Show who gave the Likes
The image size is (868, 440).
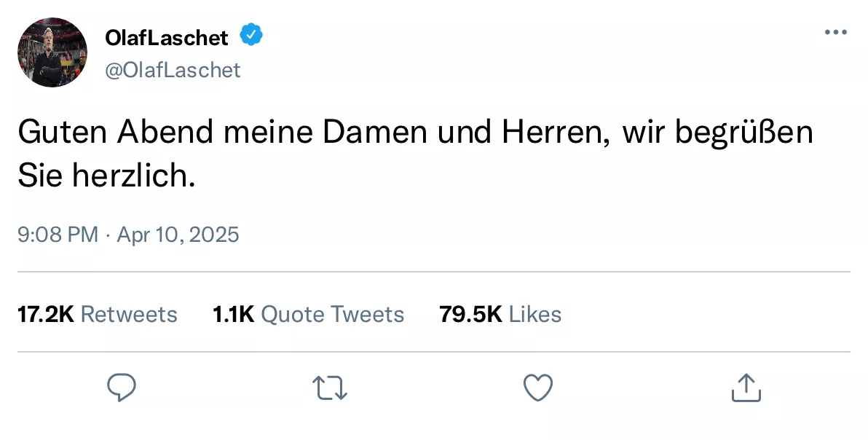point(534,314)
